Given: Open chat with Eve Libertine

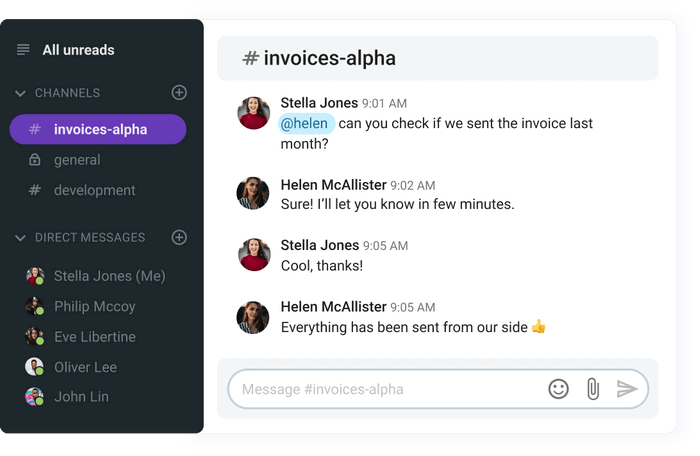Looking at the screenshot, I should [x=95, y=337].
